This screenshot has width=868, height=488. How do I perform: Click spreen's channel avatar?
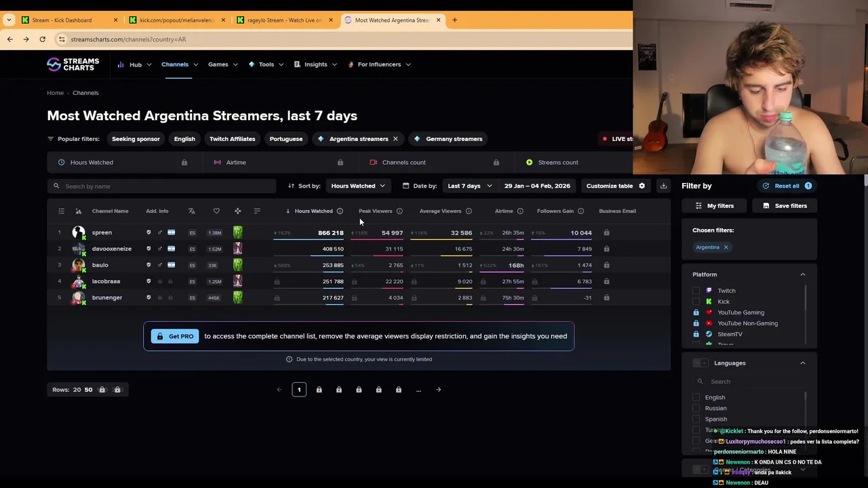click(x=79, y=232)
